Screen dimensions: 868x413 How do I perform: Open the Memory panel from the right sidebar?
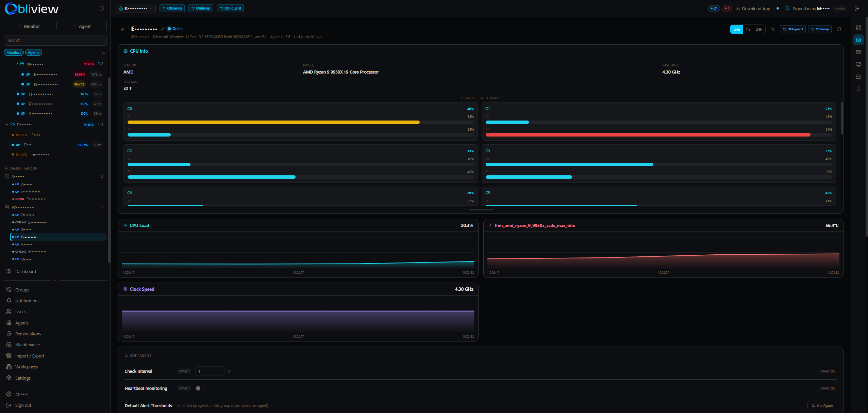[859, 52]
